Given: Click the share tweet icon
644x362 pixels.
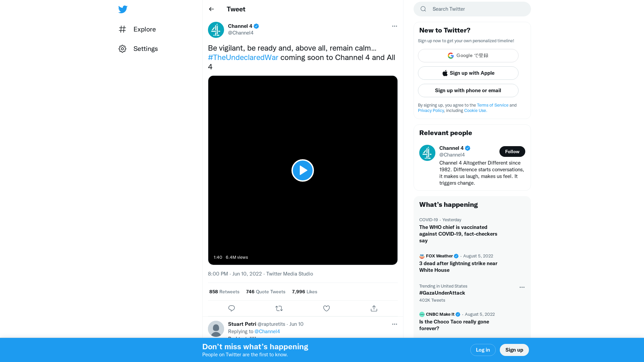Looking at the screenshot, I should click(x=374, y=308).
